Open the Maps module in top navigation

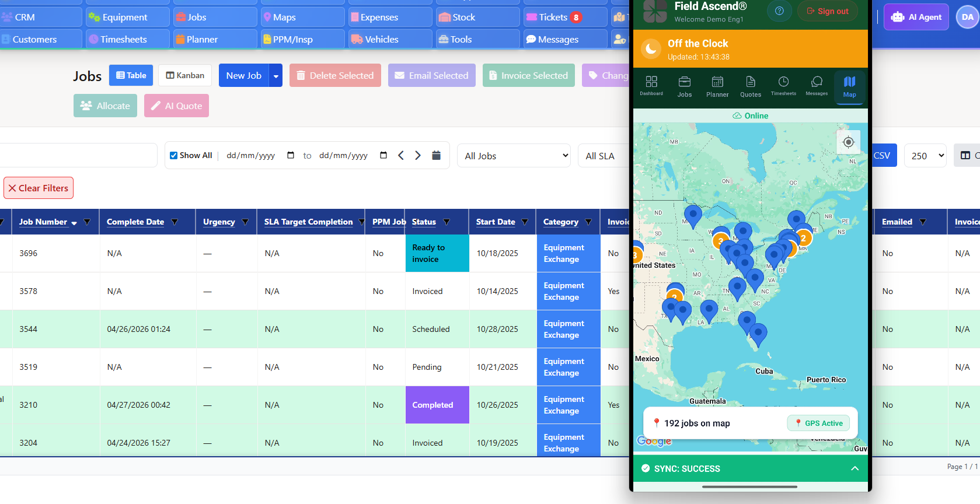point(302,17)
